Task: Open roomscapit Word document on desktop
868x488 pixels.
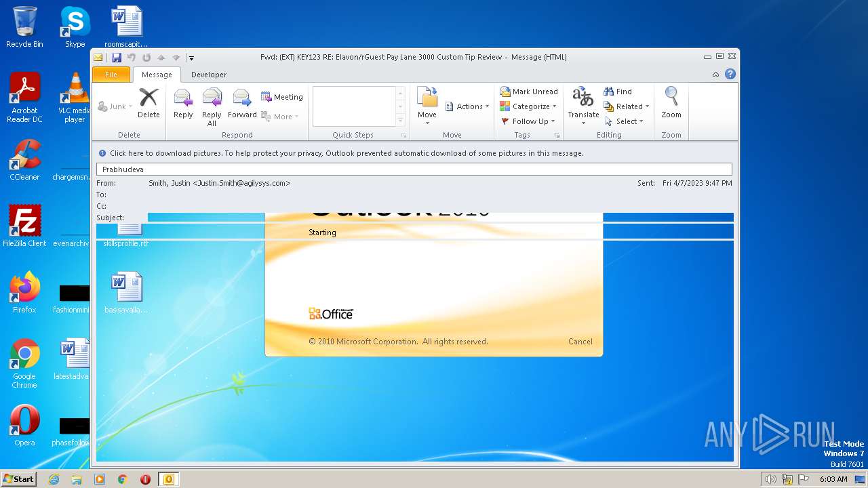Action: pos(126,27)
